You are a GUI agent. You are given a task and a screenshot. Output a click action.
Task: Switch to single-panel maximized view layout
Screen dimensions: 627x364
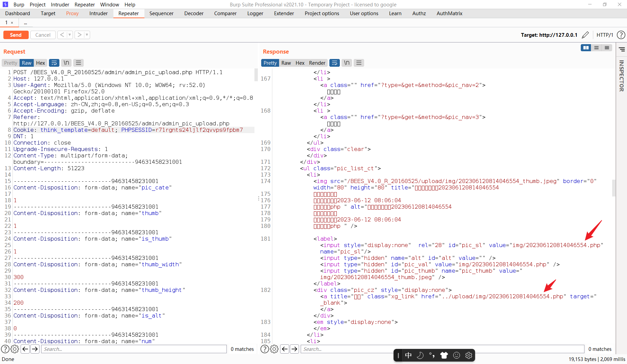pyautogui.click(x=607, y=48)
